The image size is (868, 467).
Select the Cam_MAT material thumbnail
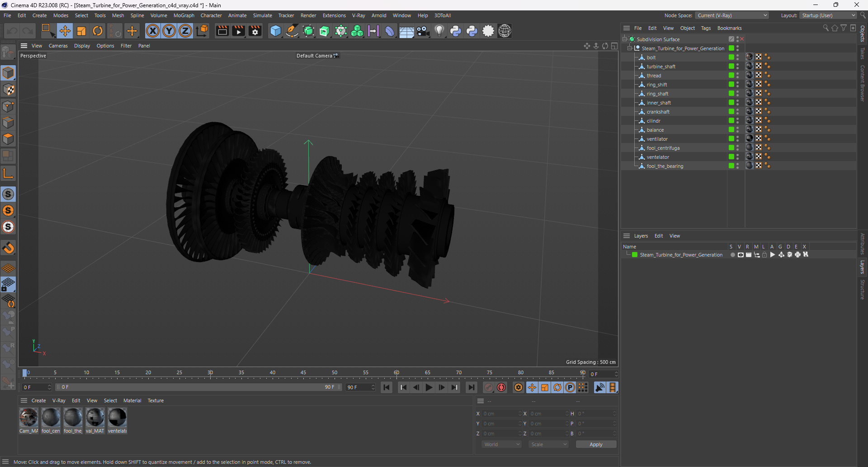click(28, 417)
